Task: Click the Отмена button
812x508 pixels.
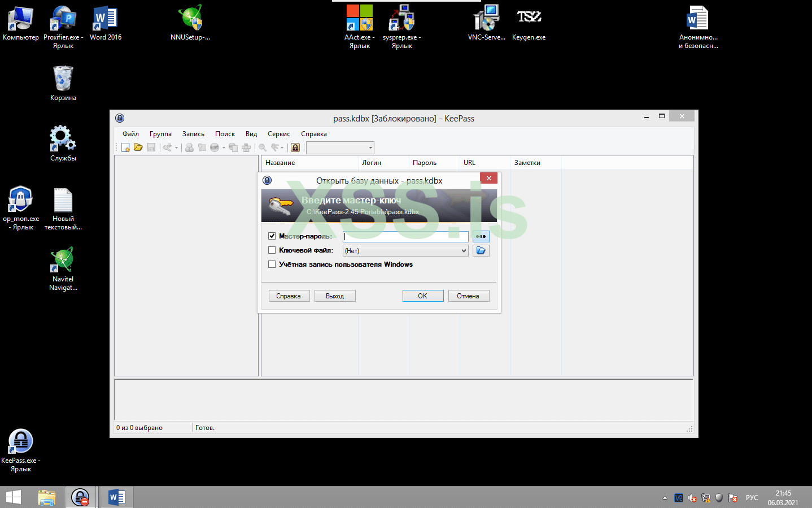Action: [469, 296]
